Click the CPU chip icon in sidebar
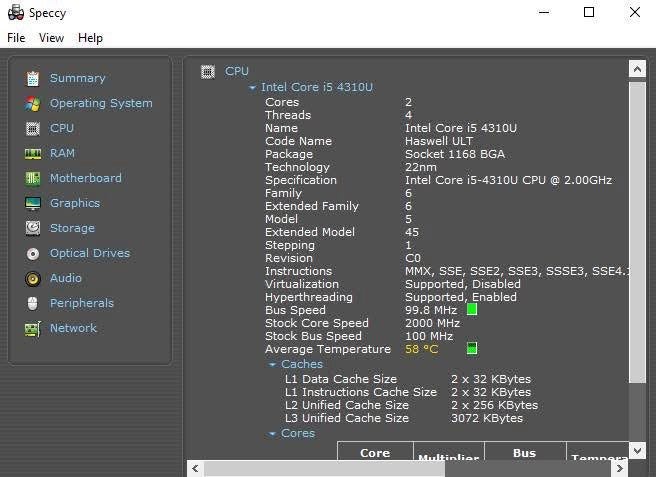Viewport: 656px width, 477px height. 33,129
